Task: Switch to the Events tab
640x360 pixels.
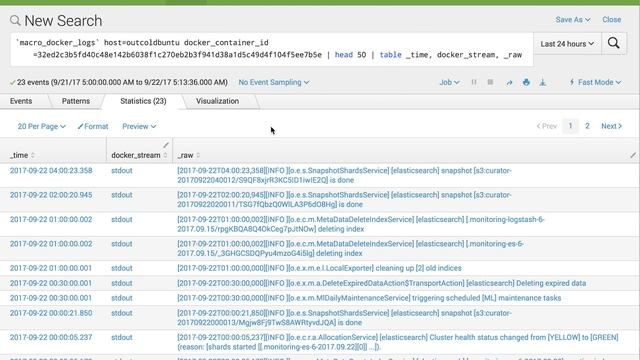Action: [21, 101]
